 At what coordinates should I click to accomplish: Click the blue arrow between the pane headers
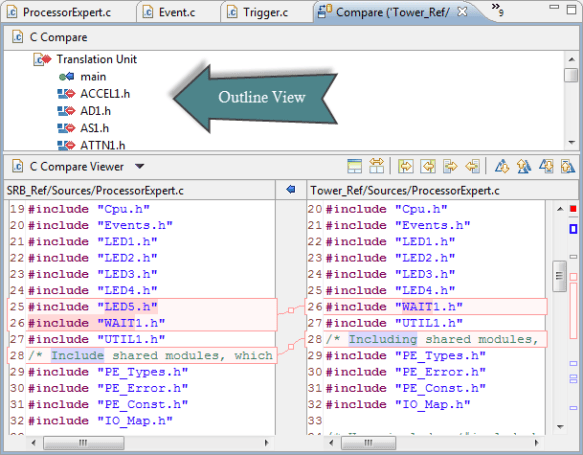point(291,190)
